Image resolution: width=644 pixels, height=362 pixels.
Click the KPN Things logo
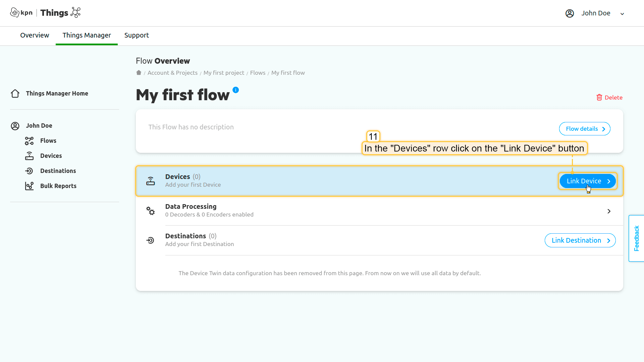45,13
